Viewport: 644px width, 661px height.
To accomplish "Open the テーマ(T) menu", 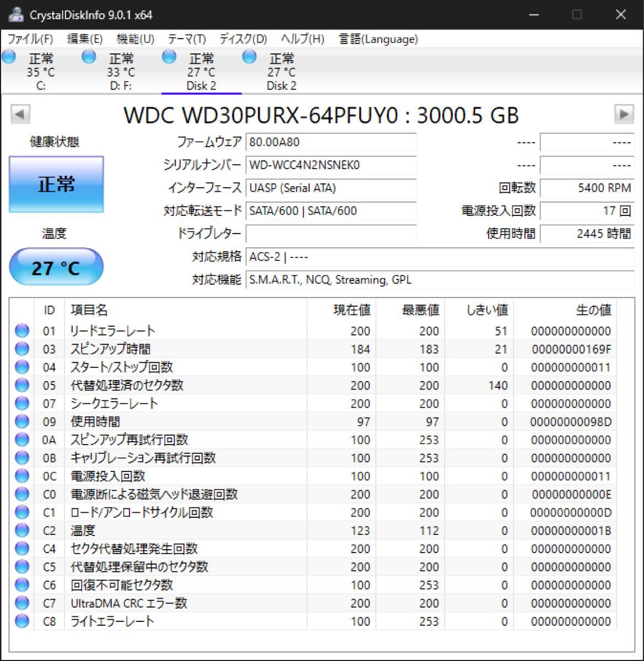I will (x=187, y=39).
